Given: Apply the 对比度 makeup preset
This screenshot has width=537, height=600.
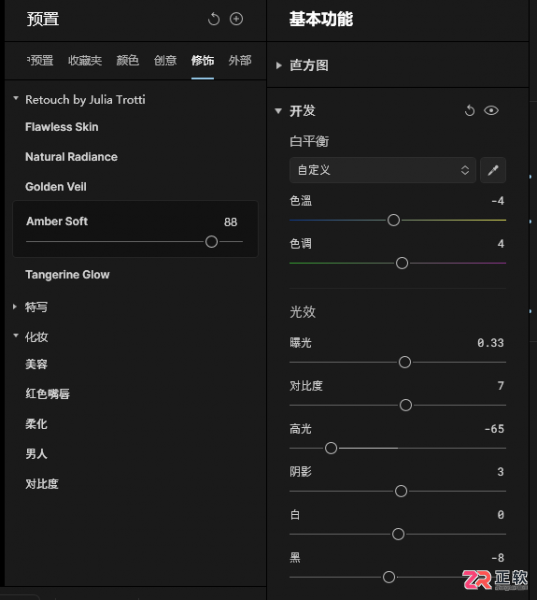Looking at the screenshot, I should (42, 484).
